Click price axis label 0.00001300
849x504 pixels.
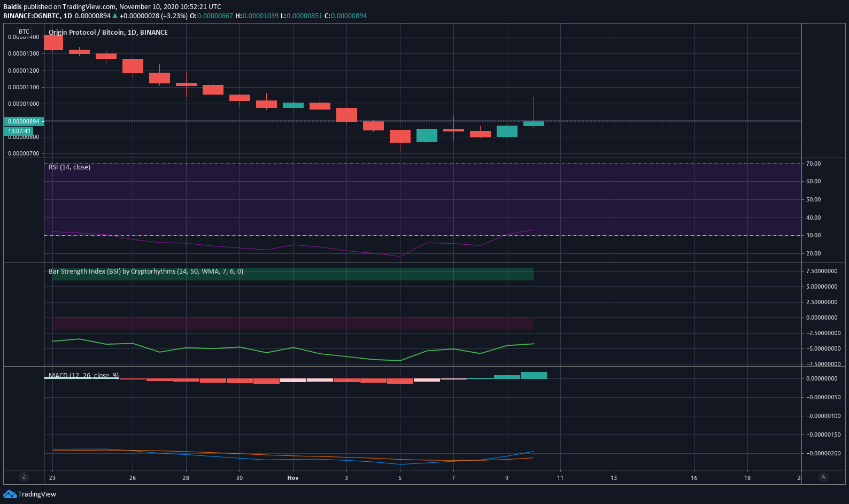pos(24,53)
